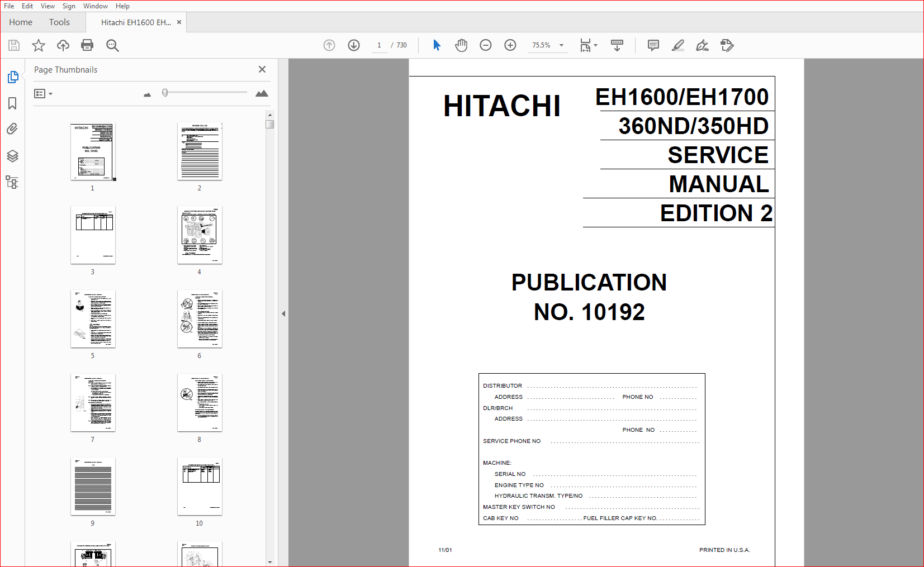Reduce thumbnail size small mountain icon
This screenshot has width=924, height=567.
click(x=147, y=95)
